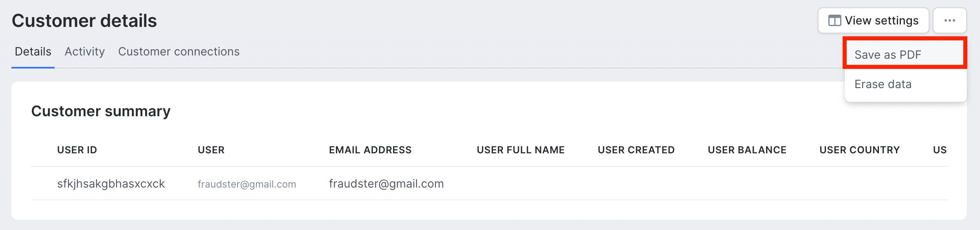Image resolution: width=980 pixels, height=230 pixels.
Task: Click the USER CREATED column header
Action: [x=636, y=150]
